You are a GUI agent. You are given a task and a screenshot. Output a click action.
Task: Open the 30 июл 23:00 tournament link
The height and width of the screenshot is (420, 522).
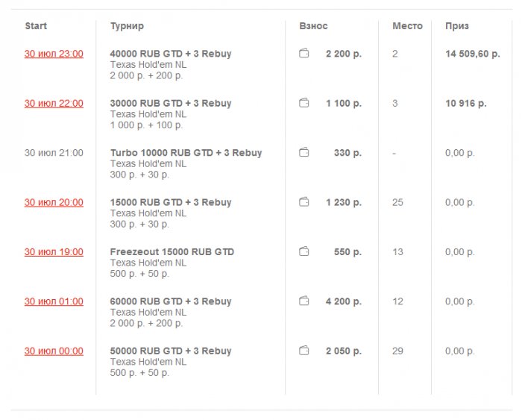[54, 54]
